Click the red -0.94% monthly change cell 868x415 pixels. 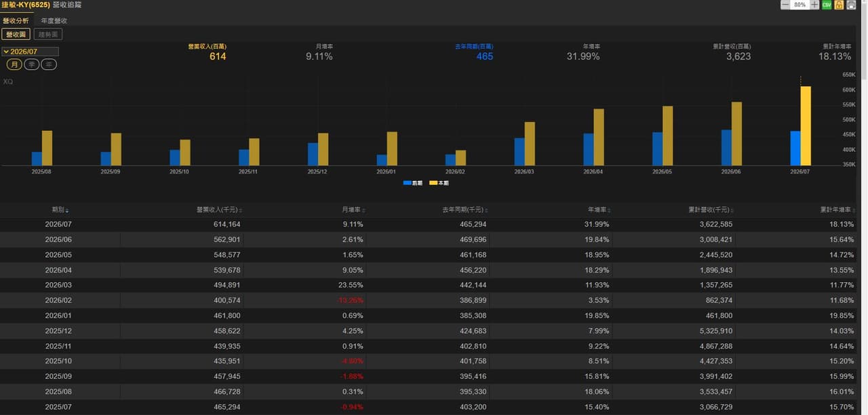click(x=353, y=407)
